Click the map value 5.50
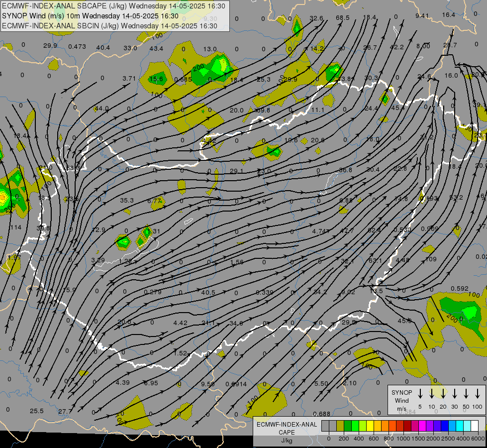The width and height of the screenshot is (487, 448). 321,384
